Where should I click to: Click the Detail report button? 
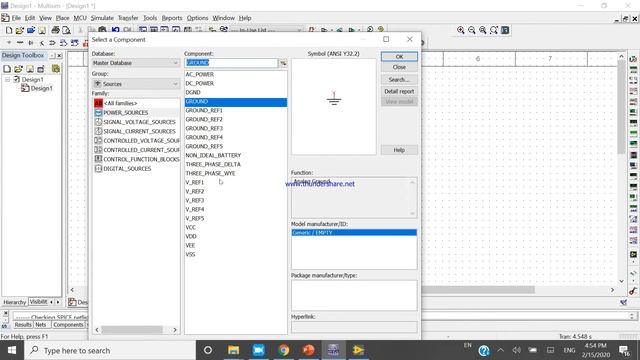[x=399, y=91]
